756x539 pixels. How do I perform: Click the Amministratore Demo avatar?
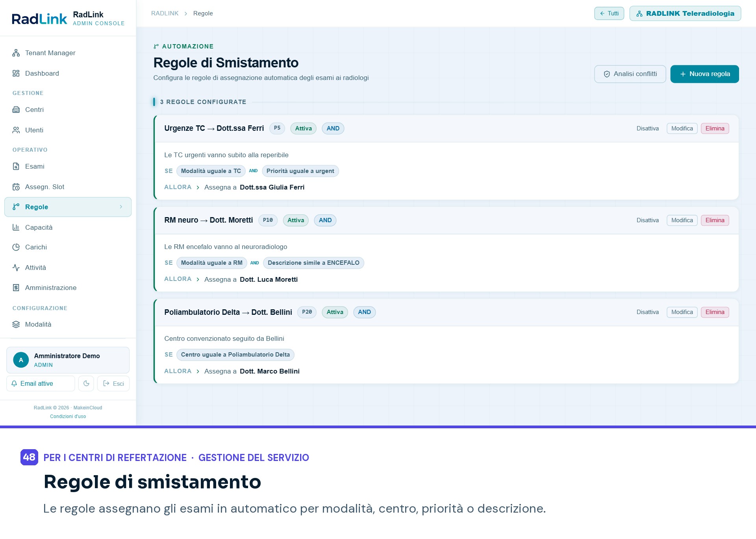21,360
